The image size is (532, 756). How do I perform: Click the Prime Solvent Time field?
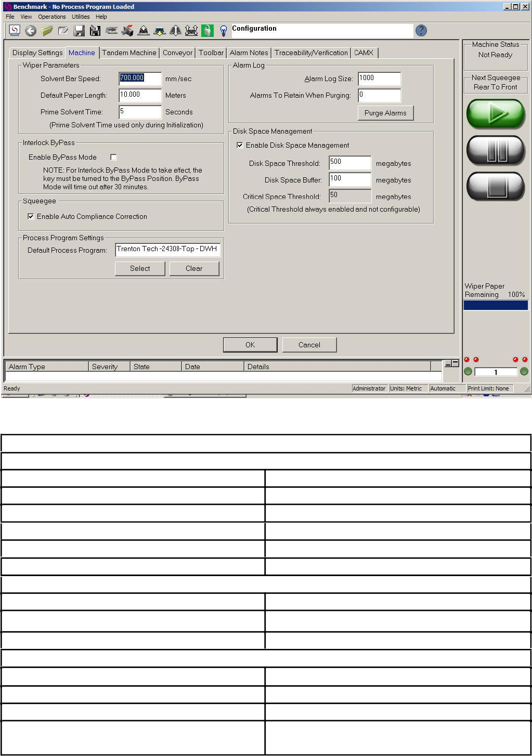[x=140, y=112]
